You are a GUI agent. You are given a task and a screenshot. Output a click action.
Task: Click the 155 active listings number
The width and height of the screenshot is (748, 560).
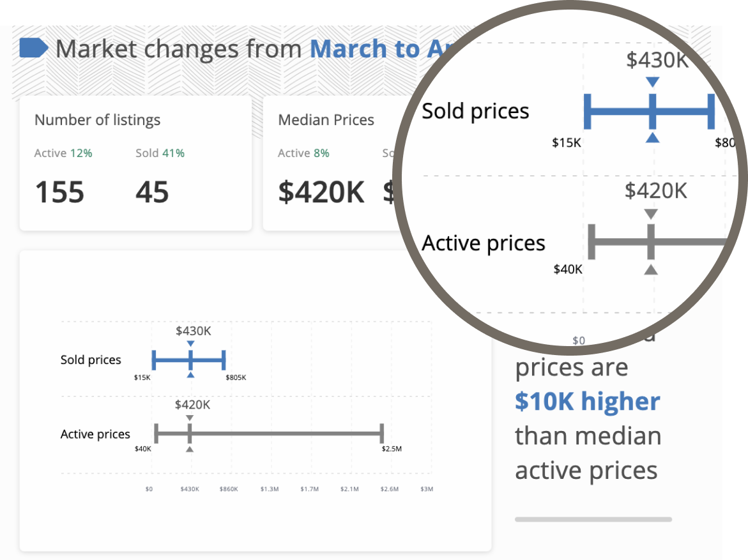click(59, 192)
